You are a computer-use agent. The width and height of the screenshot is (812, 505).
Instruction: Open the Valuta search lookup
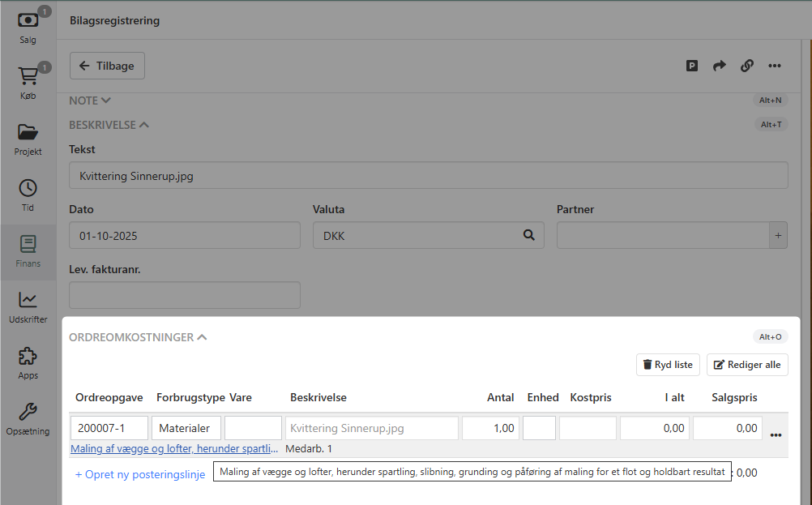tap(528, 235)
